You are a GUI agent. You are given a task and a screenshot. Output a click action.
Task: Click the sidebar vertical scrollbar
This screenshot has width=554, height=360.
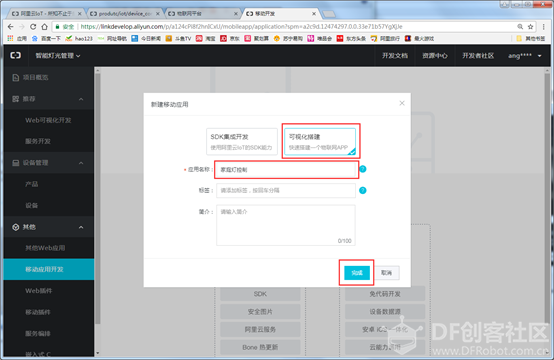[x=98, y=198]
